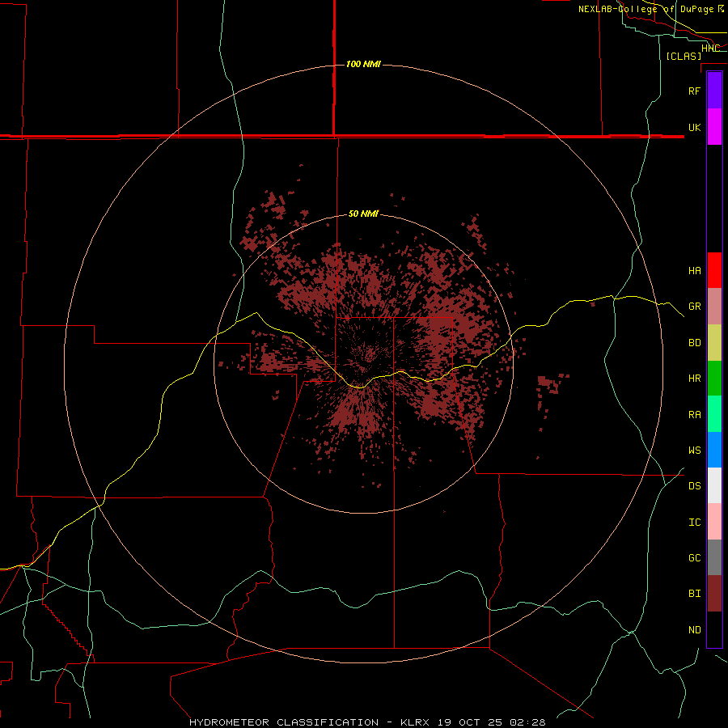
Task: Click the IC legend label
Action: tap(695, 523)
